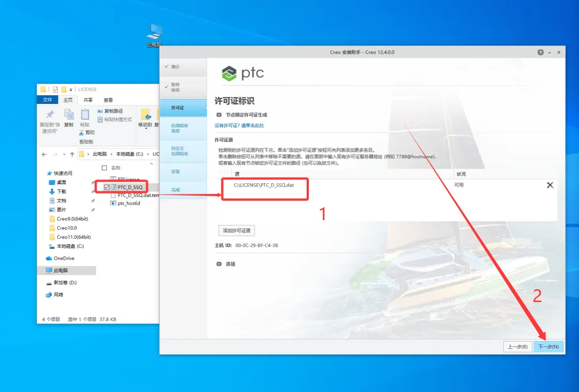Open the quick access toolbar customize dropdown

71,89
